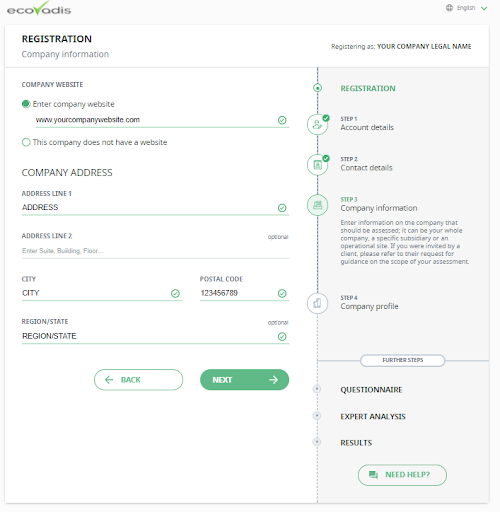Open Step 1 Account details icon

[x=318, y=124]
